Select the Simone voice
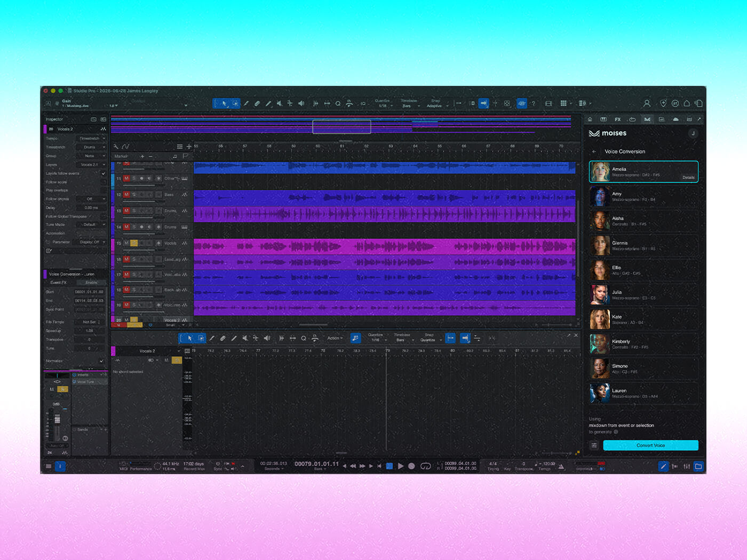Image resolution: width=747 pixels, height=560 pixels. point(643,369)
